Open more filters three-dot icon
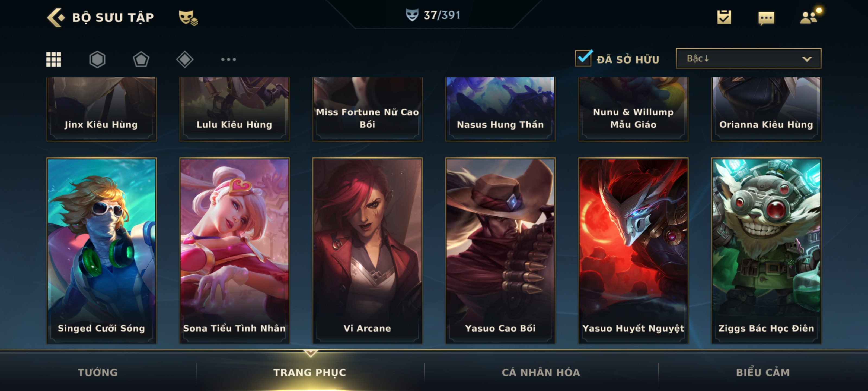868x391 pixels. tap(228, 59)
